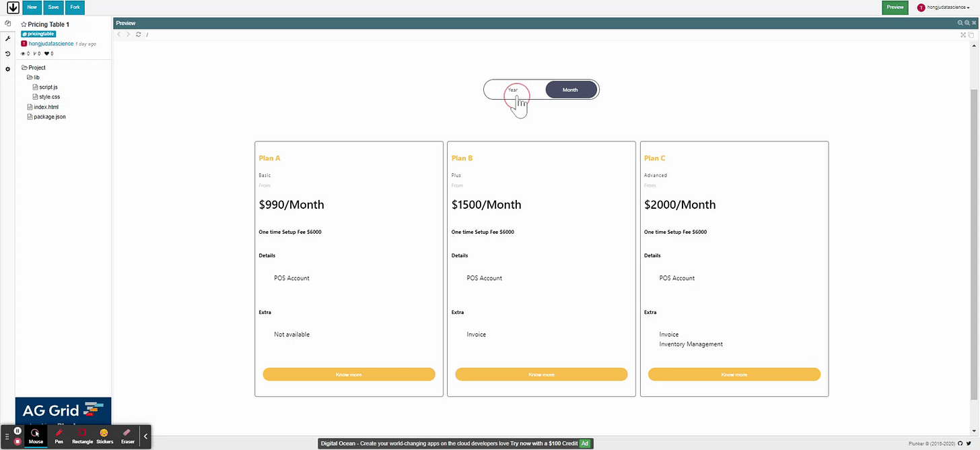Switch pricing toggle to Month
This screenshot has width=980, height=450.
(571, 90)
